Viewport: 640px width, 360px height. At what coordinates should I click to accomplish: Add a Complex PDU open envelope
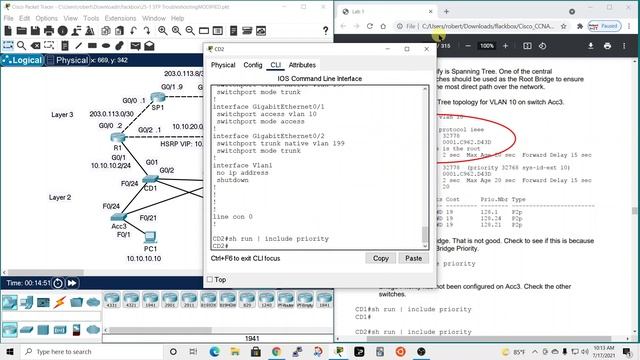tap(149, 45)
